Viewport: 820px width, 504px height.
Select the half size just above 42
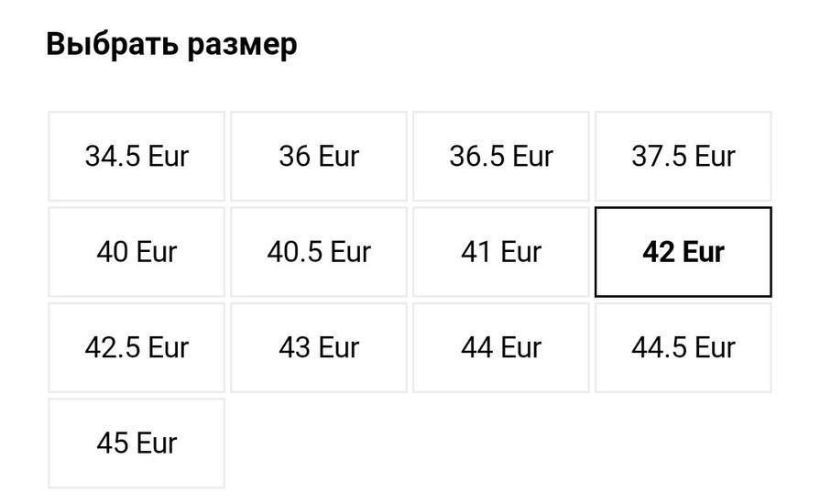click(137, 347)
